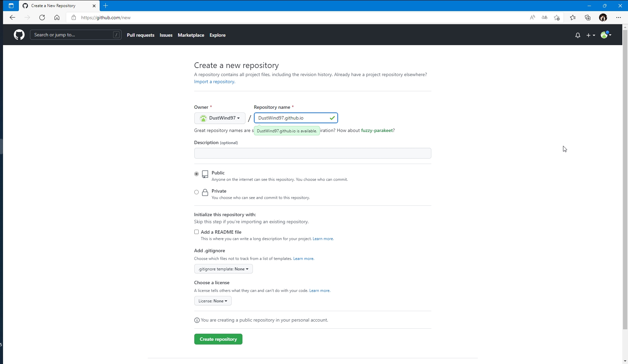Open a new browser tab with plus
Screen dimensions: 628x364
106,6
